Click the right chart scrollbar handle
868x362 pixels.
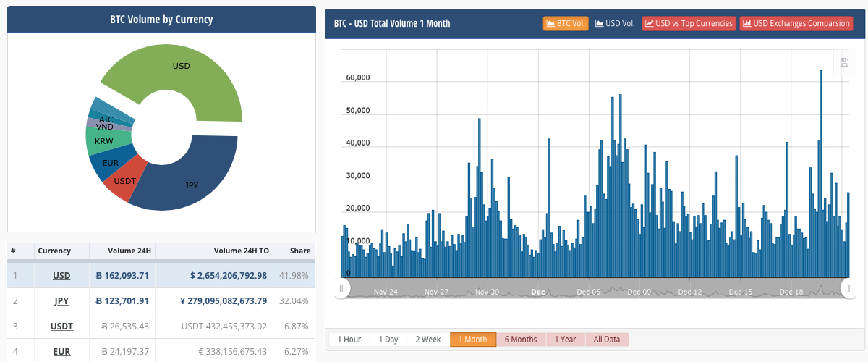point(851,289)
